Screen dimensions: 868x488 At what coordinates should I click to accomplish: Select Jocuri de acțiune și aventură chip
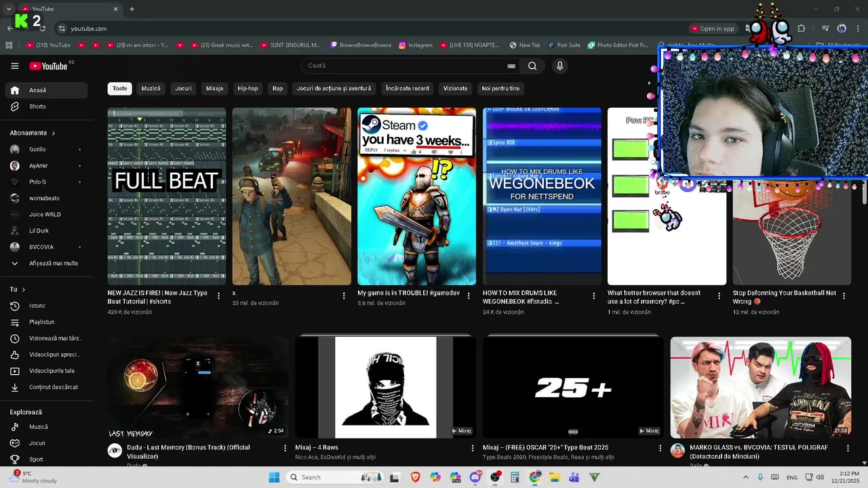click(x=334, y=88)
